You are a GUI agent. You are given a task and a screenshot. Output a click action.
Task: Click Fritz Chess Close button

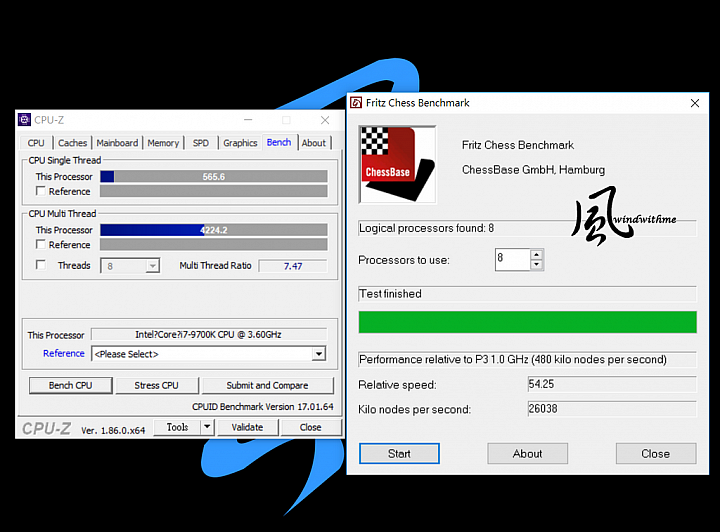656,454
